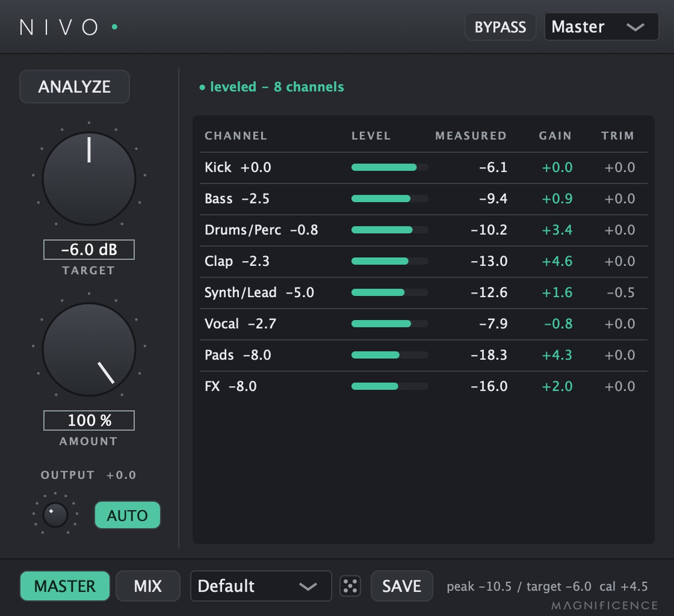Viewport: 674px width, 616px height.
Task: Toggle the BYPASS button
Action: [x=500, y=27]
